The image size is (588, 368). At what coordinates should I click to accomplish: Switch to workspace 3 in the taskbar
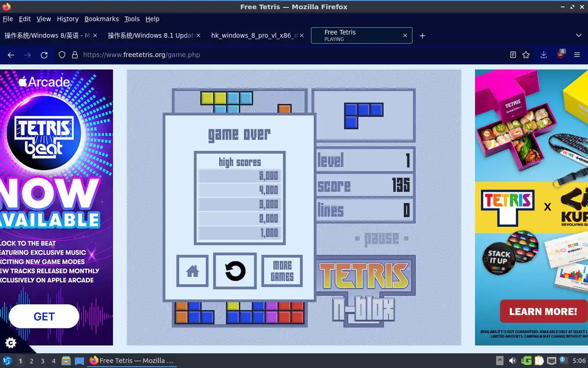coord(42,361)
